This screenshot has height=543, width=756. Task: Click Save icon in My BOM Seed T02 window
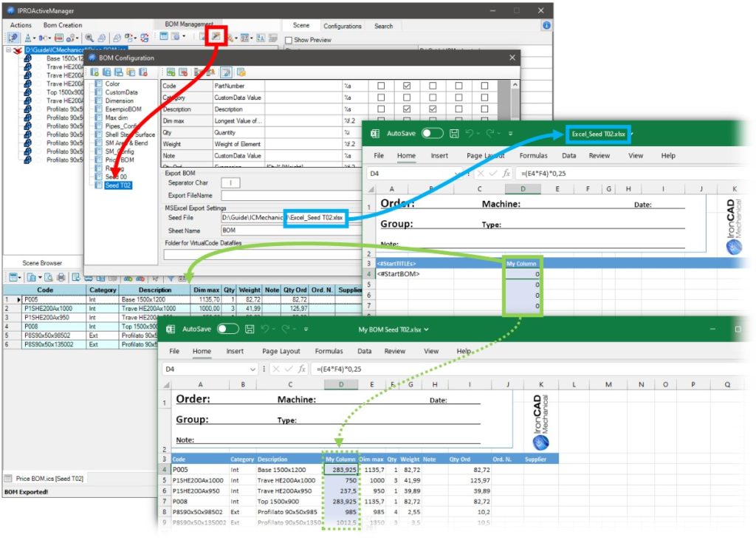coord(250,329)
